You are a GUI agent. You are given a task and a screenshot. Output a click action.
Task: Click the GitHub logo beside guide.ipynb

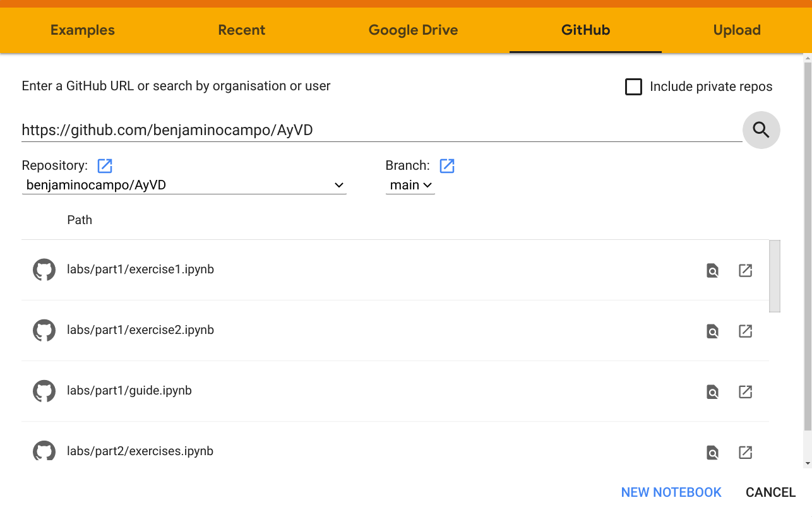[44, 391]
